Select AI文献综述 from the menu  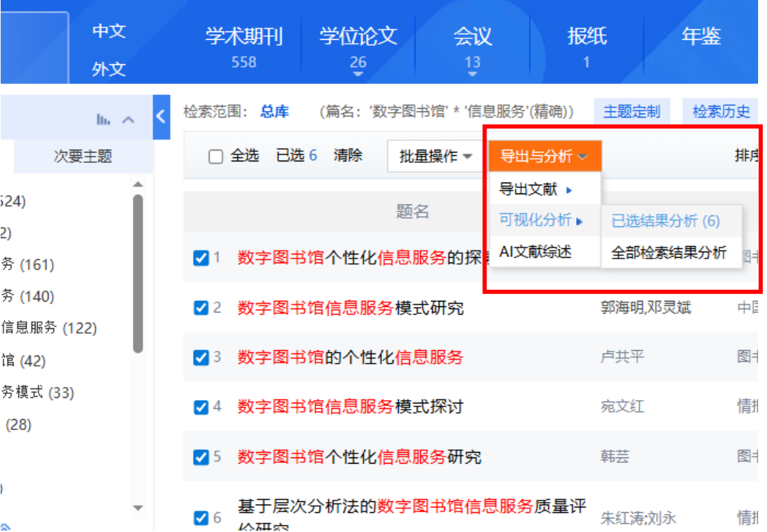[535, 252]
